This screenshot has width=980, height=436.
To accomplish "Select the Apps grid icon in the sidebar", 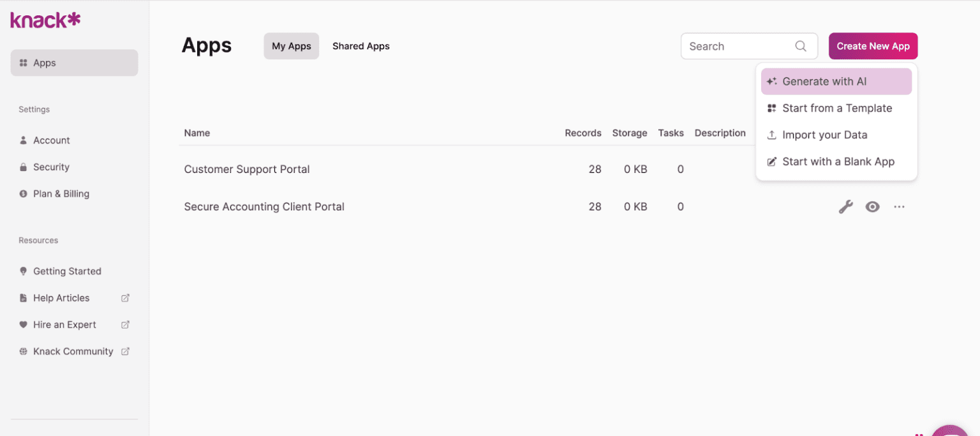I will (x=24, y=63).
